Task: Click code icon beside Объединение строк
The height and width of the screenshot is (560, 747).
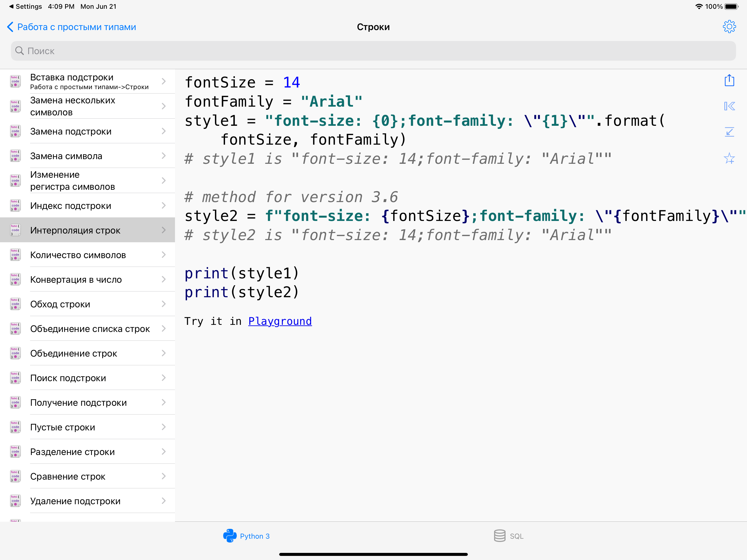Action: [15, 353]
